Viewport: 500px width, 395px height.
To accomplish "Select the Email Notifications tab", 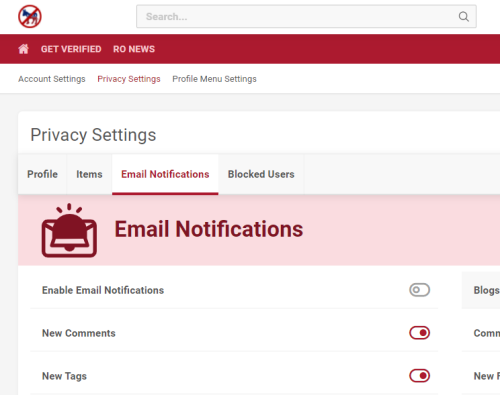I will point(165,174).
